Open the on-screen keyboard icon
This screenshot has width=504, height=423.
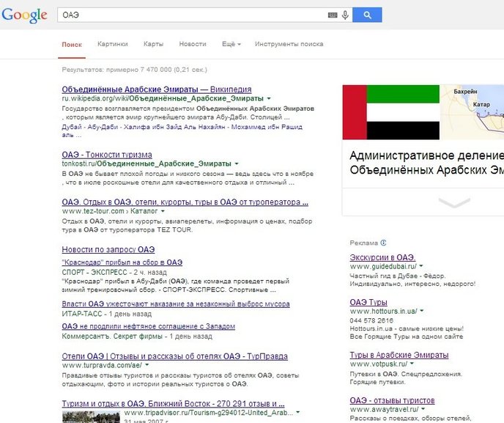click(x=333, y=15)
